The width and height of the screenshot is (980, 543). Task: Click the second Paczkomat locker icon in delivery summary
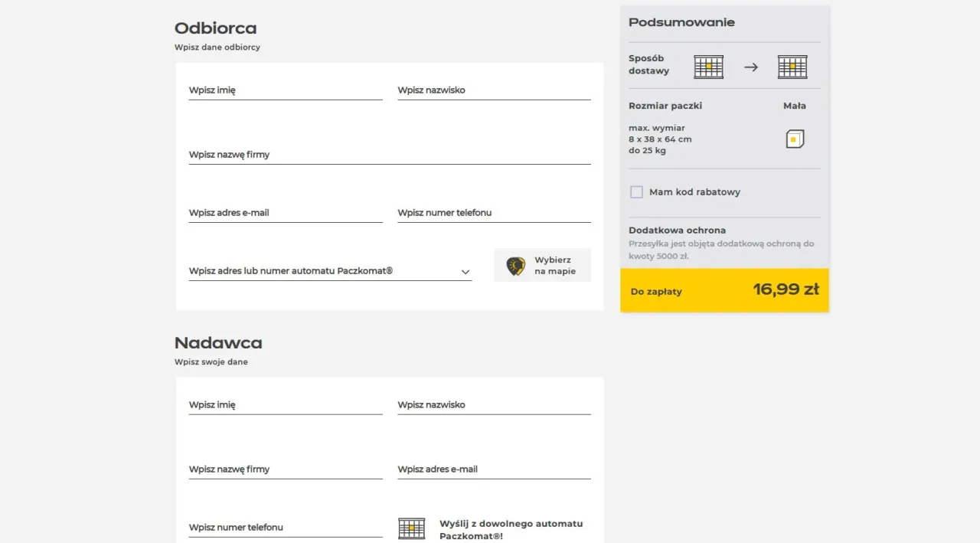pos(792,67)
